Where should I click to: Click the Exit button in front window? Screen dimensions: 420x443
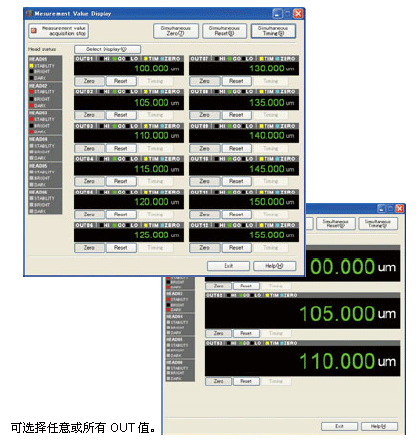(228, 266)
